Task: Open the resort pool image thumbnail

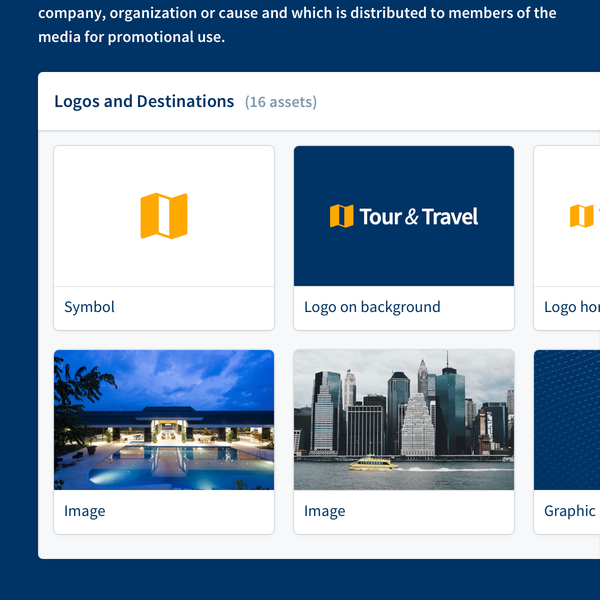Action: [x=164, y=420]
